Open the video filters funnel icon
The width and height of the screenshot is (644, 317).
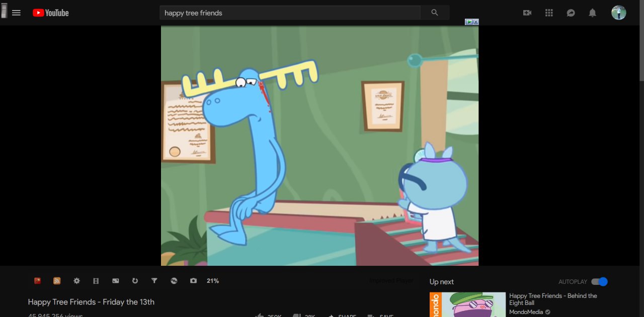pos(154,281)
